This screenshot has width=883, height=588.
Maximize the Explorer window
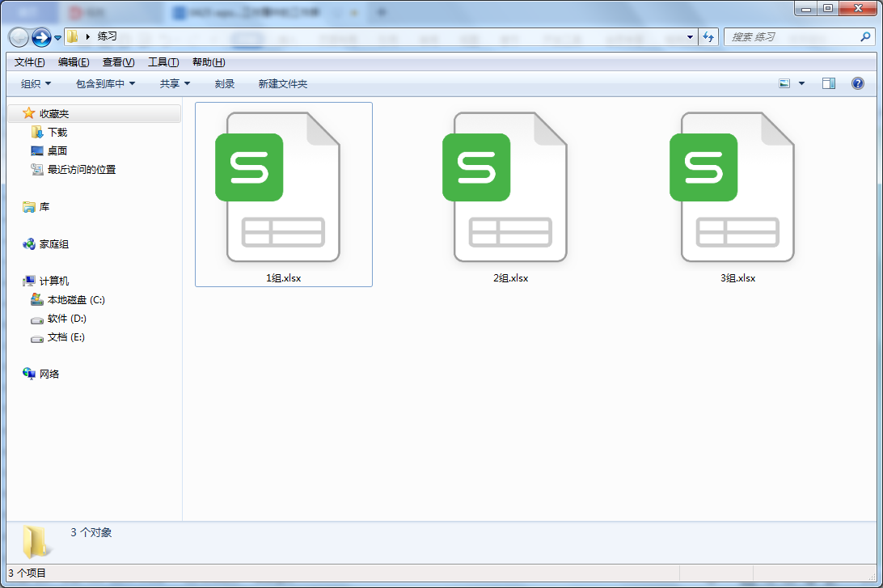(828, 8)
